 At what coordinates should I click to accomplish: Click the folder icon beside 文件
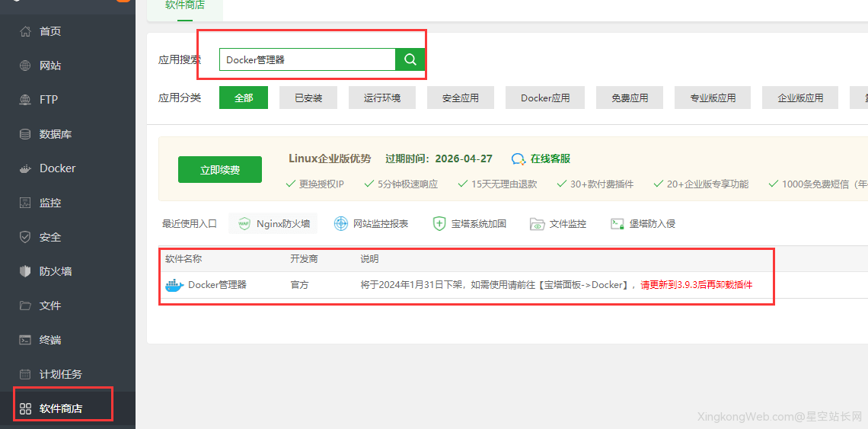(25, 306)
